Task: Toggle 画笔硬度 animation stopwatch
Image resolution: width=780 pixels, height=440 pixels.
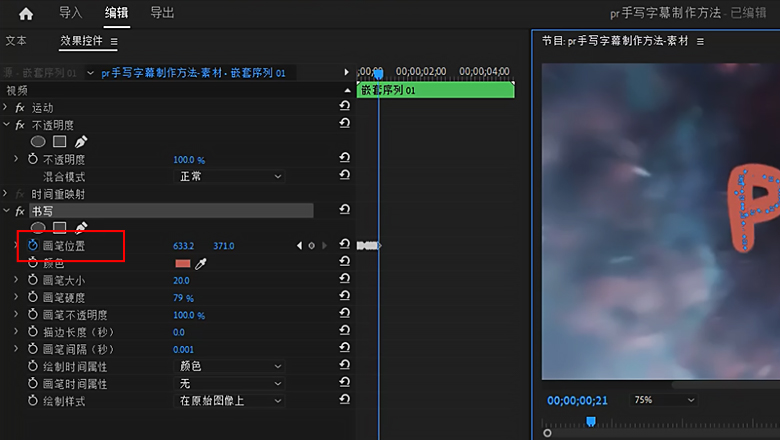Action: pyautogui.click(x=33, y=297)
